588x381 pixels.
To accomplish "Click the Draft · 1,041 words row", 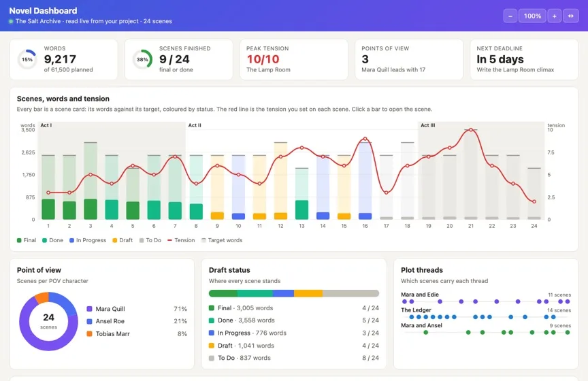I will (293, 346).
